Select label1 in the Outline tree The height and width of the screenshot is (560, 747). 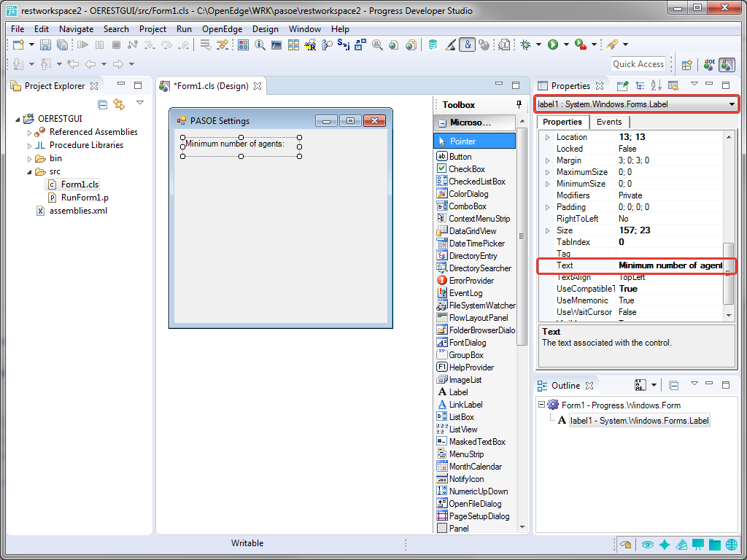pyautogui.click(x=639, y=421)
